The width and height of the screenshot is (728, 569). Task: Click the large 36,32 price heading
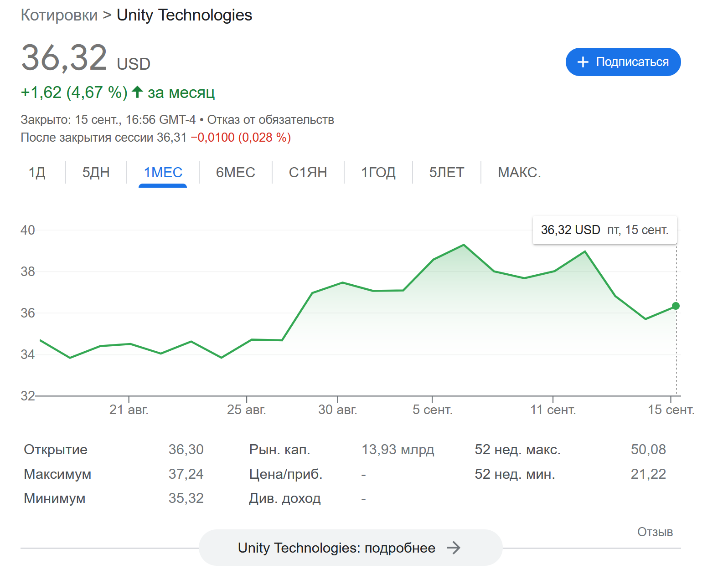64,58
